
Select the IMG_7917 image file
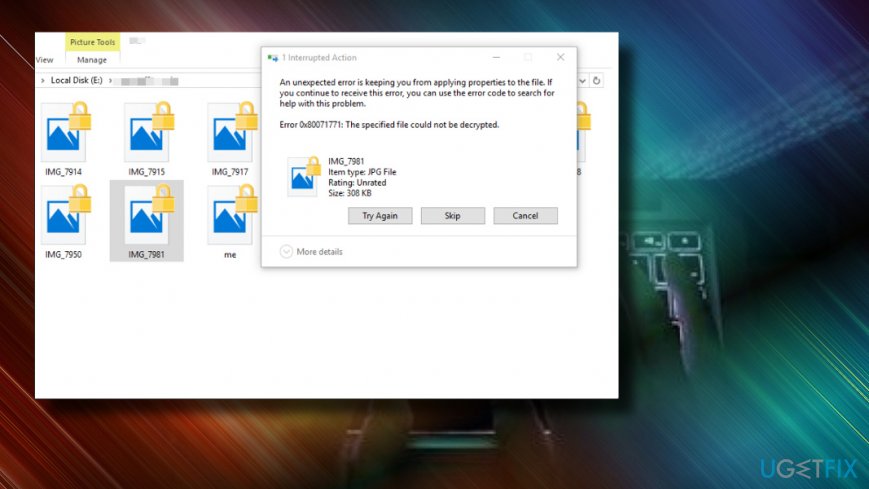230,139
